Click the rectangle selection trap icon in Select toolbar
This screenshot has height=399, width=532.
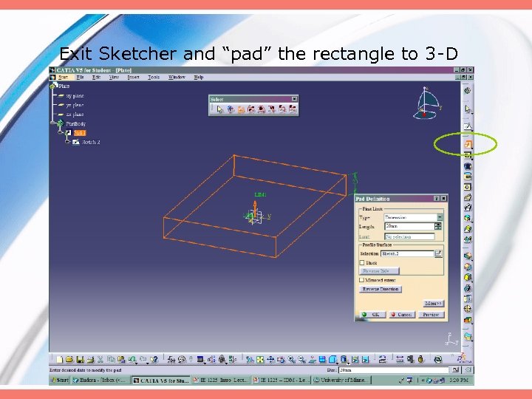pos(241,109)
